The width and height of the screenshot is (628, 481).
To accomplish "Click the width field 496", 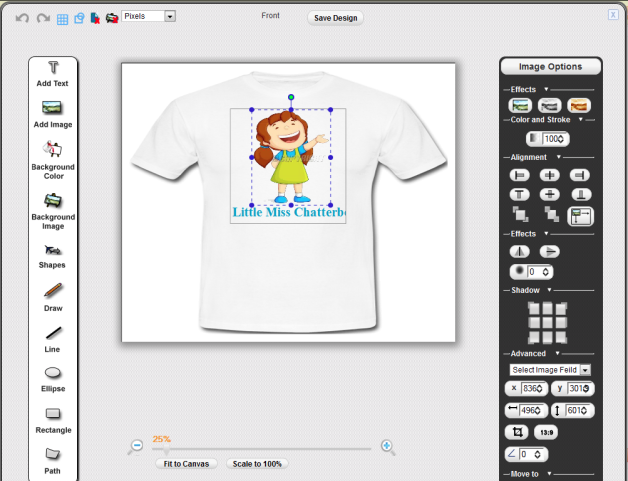I will point(526,411).
